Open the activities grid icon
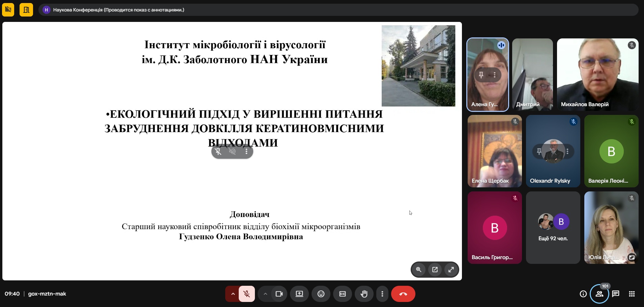This screenshot has width=644, height=307. pyautogui.click(x=632, y=294)
